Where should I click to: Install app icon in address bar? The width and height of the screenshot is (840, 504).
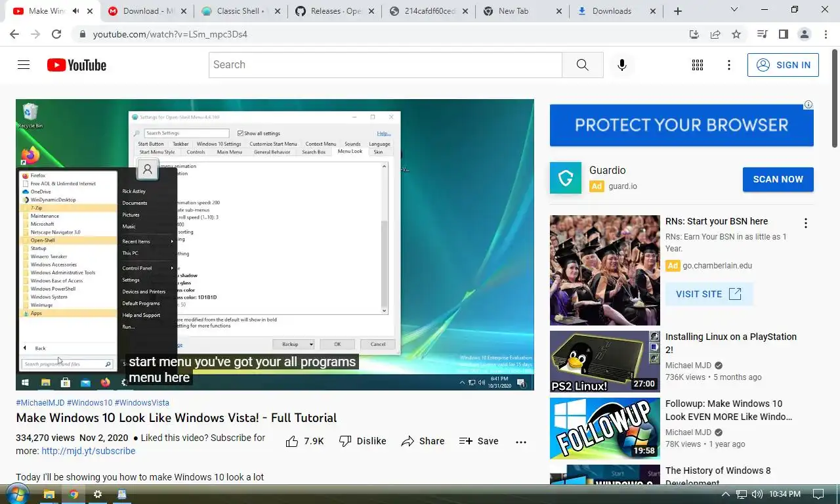(694, 34)
